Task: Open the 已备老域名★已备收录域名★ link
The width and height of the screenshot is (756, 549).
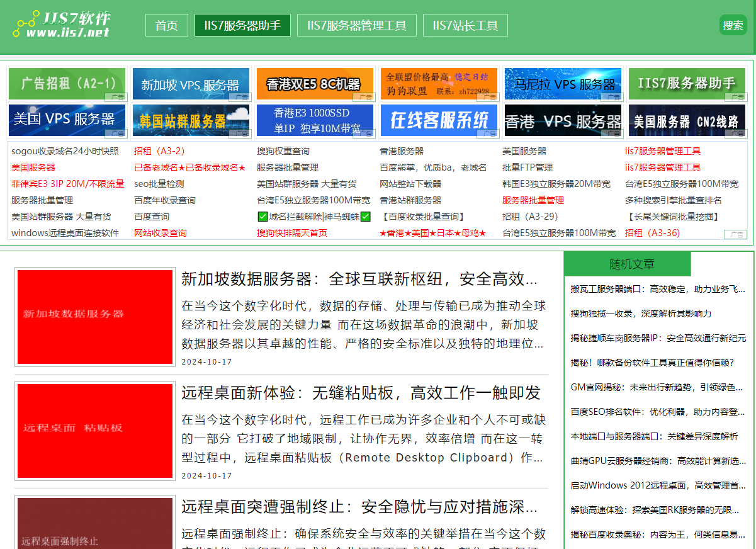Action: point(189,167)
